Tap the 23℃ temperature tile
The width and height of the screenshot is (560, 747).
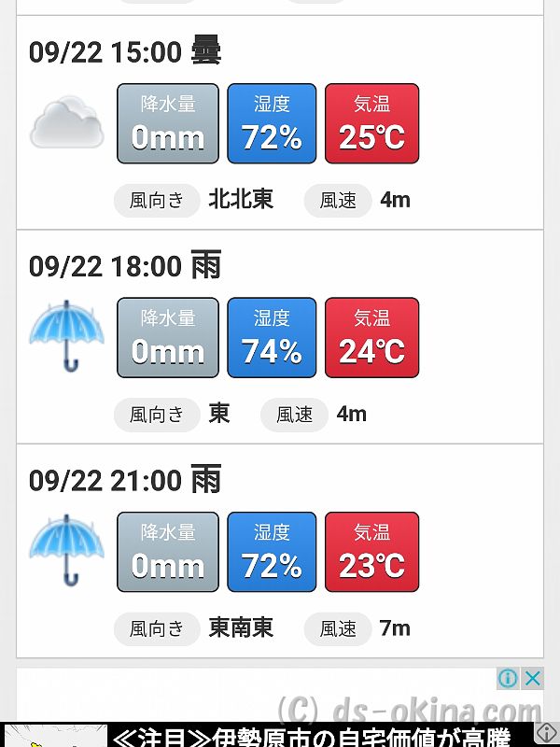coord(371,552)
